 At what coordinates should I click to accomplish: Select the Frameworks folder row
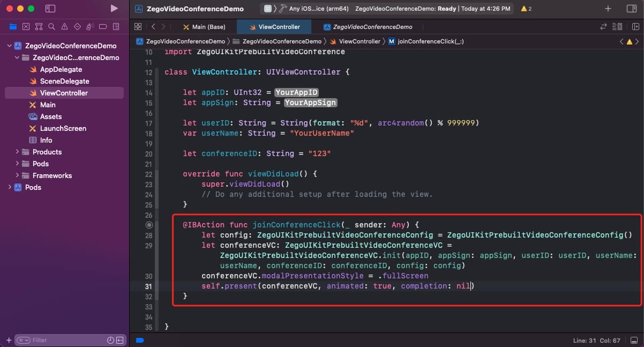pos(64,176)
